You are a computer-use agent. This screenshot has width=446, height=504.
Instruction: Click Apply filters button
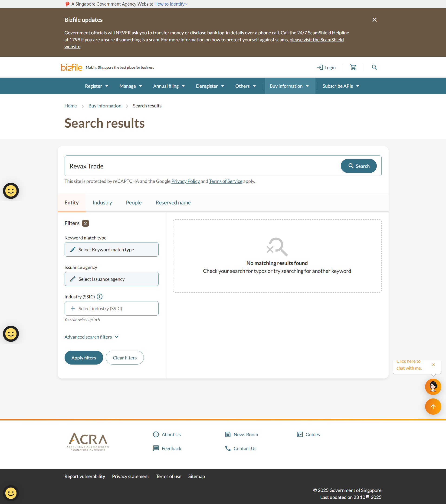coord(84,358)
